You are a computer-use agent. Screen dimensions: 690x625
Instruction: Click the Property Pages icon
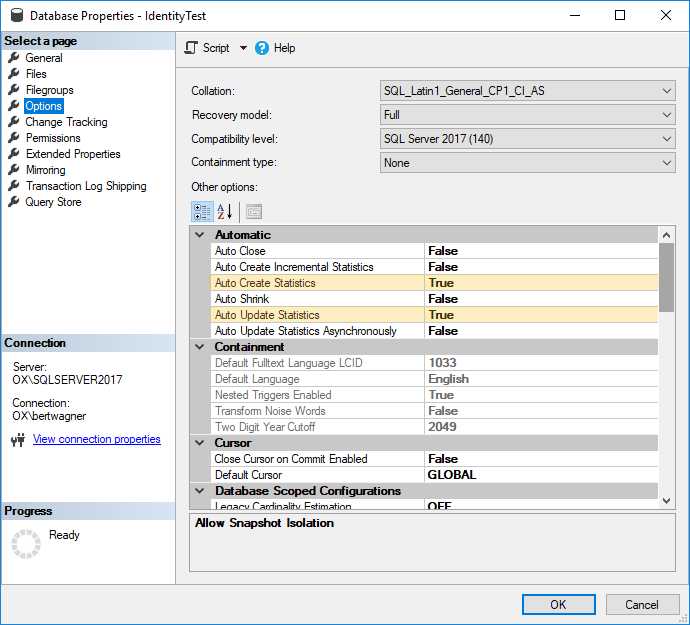254,212
